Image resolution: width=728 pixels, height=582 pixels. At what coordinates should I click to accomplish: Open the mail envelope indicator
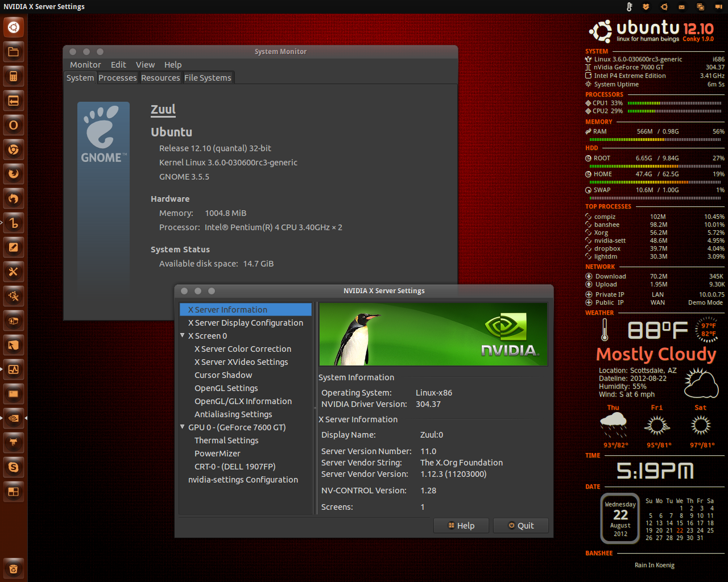(x=681, y=7)
